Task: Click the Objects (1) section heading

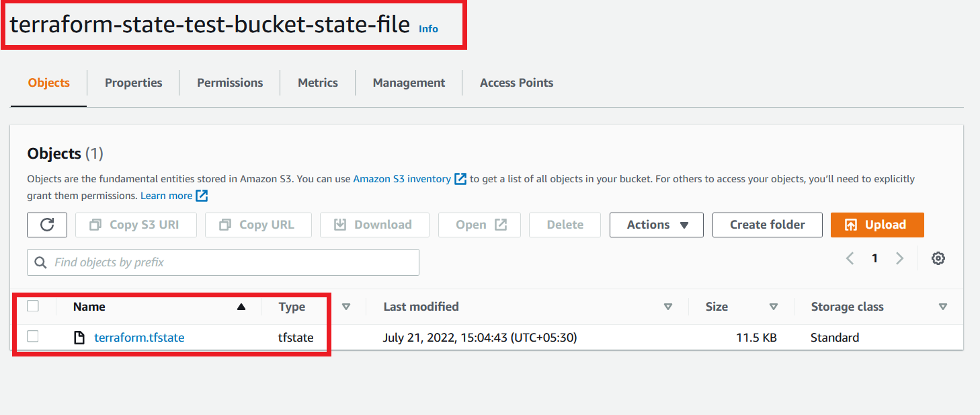Action: pos(65,153)
